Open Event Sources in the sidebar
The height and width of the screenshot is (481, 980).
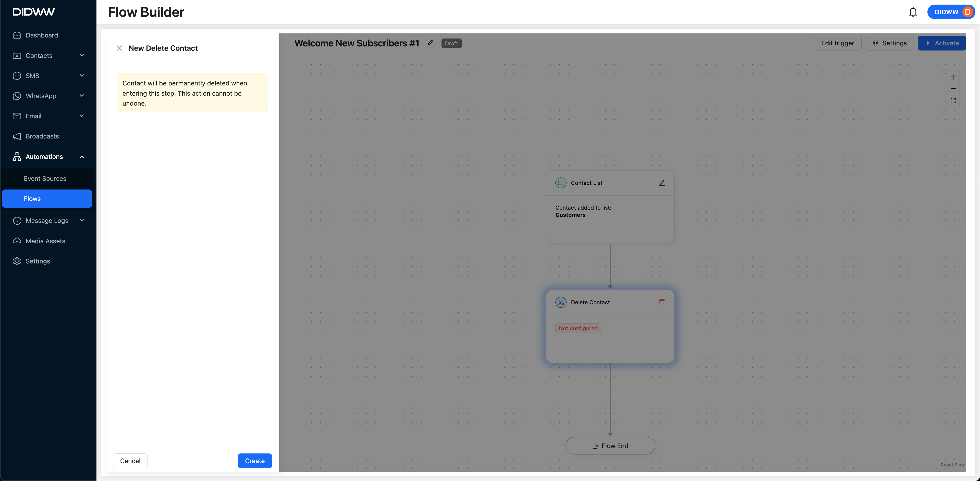pos(45,179)
